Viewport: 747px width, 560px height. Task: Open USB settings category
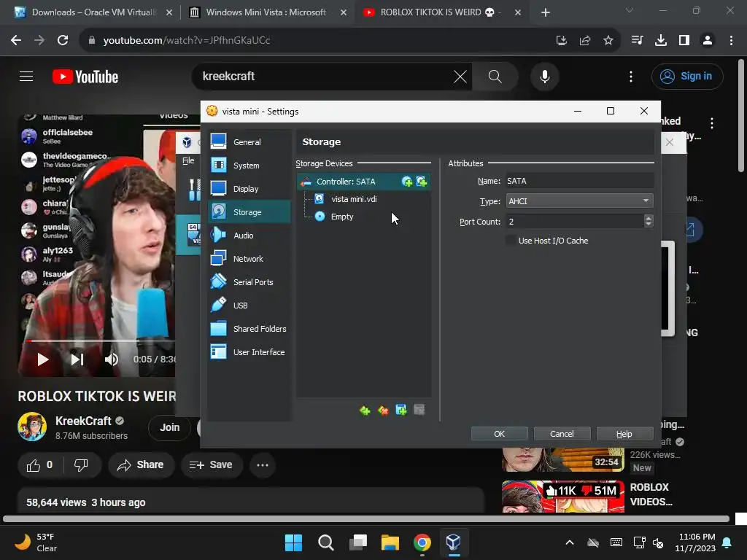pyautogui.click(x=249, y=306)
